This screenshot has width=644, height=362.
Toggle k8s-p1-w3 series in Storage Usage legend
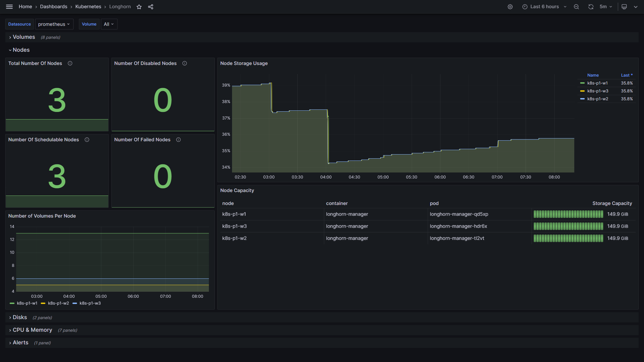pyautogui.click(x=597, y=91)
